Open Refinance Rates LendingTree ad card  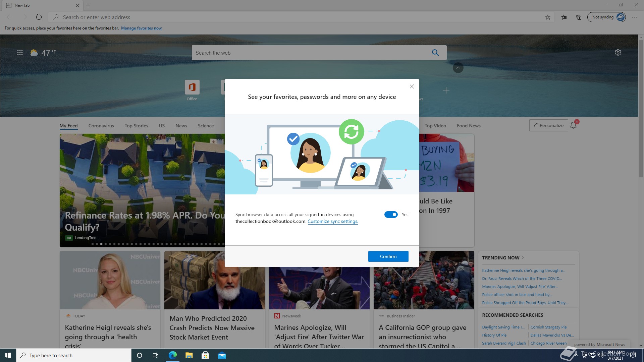[x=142, y=190]
